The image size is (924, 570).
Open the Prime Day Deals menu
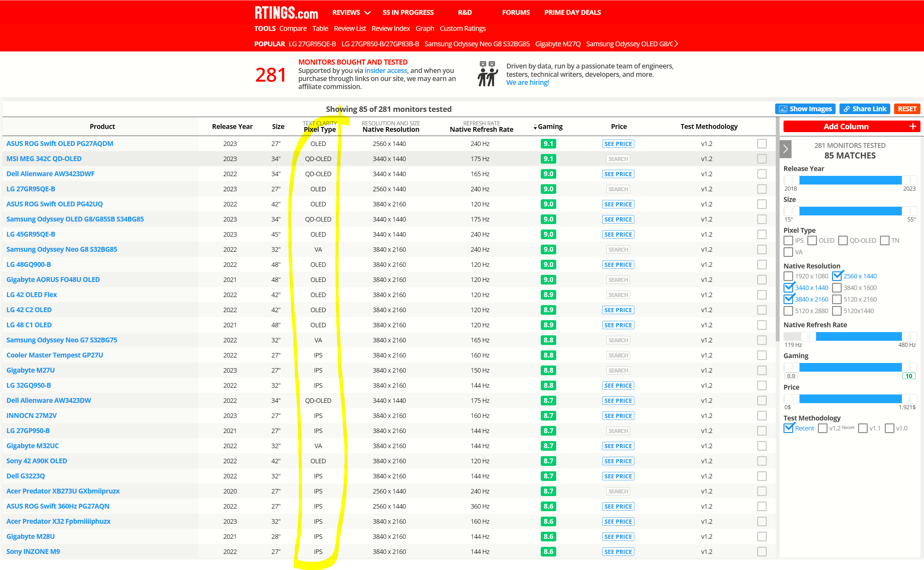572,13
